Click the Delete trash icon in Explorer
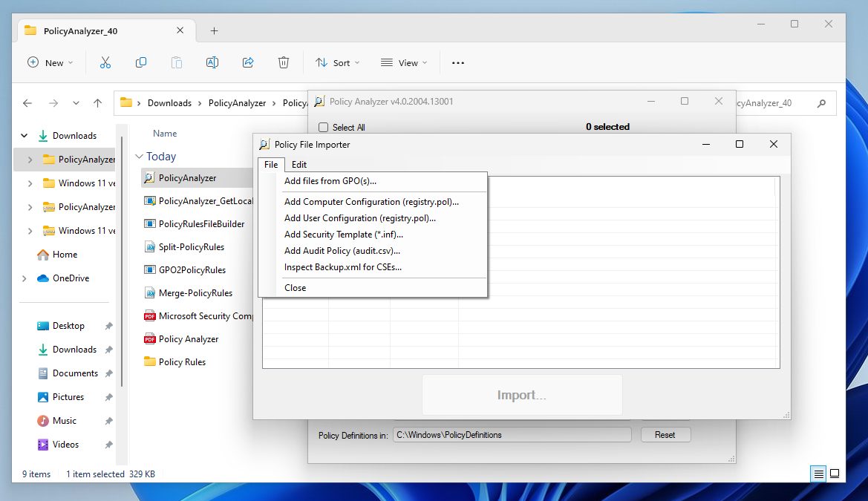Viewport: 868px width, 501px height. click(284, 62)
